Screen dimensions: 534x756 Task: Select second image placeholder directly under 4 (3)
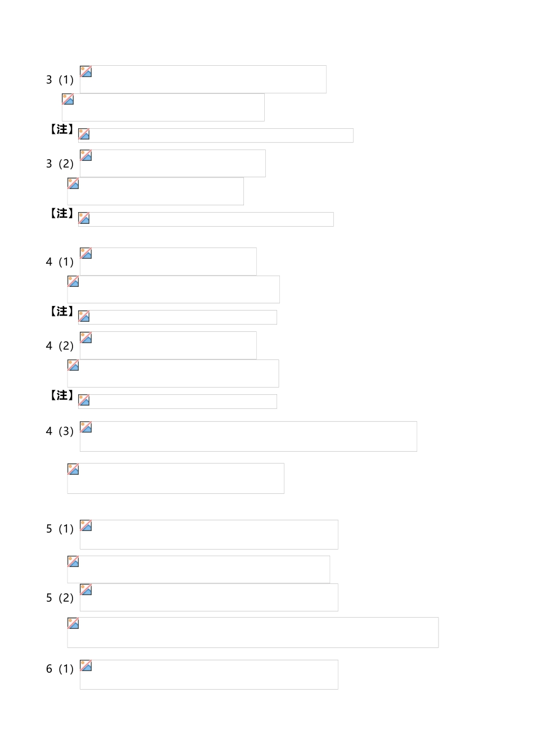(175, 478)
